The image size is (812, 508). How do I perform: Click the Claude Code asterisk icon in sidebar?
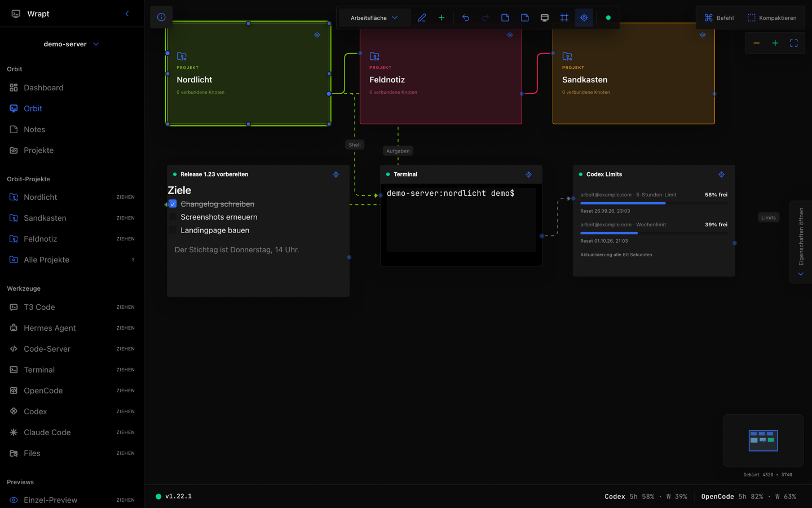[14, 432]
